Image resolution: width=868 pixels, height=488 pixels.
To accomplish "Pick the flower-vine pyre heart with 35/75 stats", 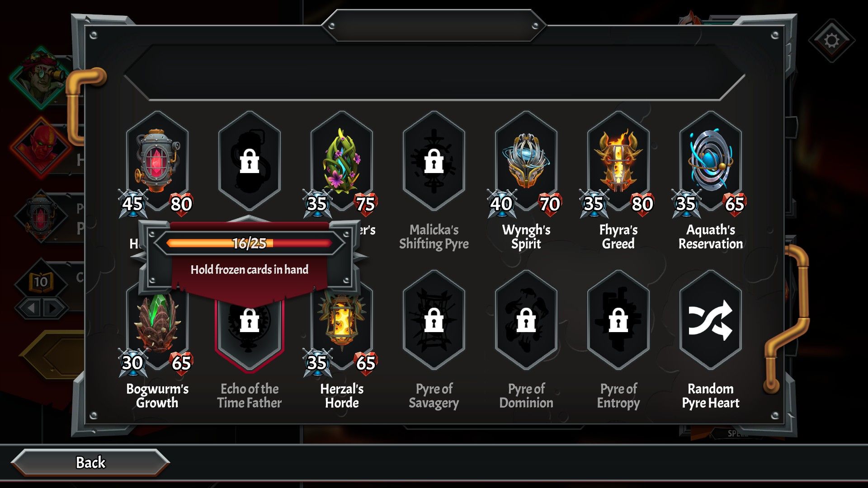I will 342,161.
